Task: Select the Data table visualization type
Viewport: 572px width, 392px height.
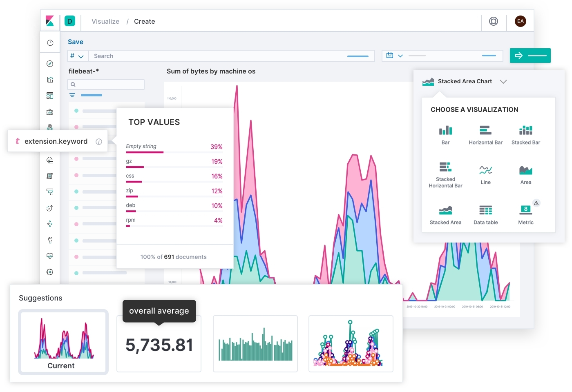Action: pyautogui.click(x=485, y=213)
